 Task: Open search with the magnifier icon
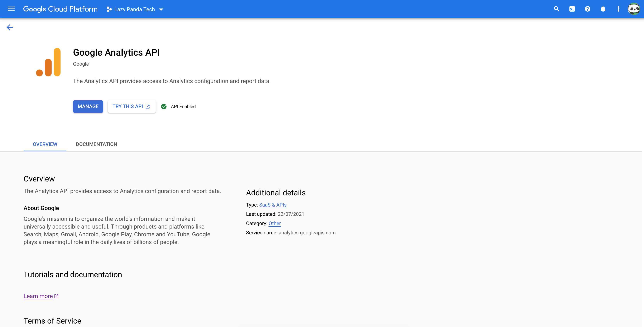[x=556, y=9]
